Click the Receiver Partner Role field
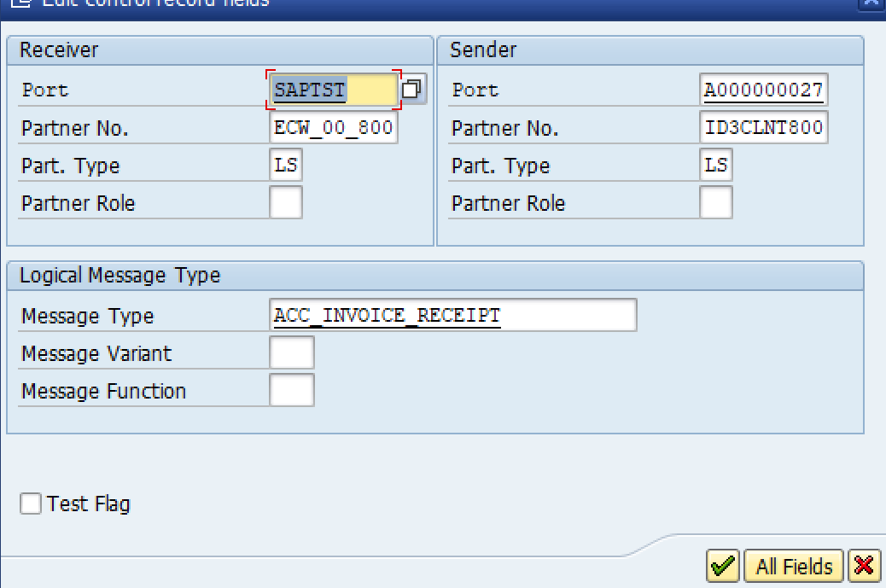 click(286, 203)
